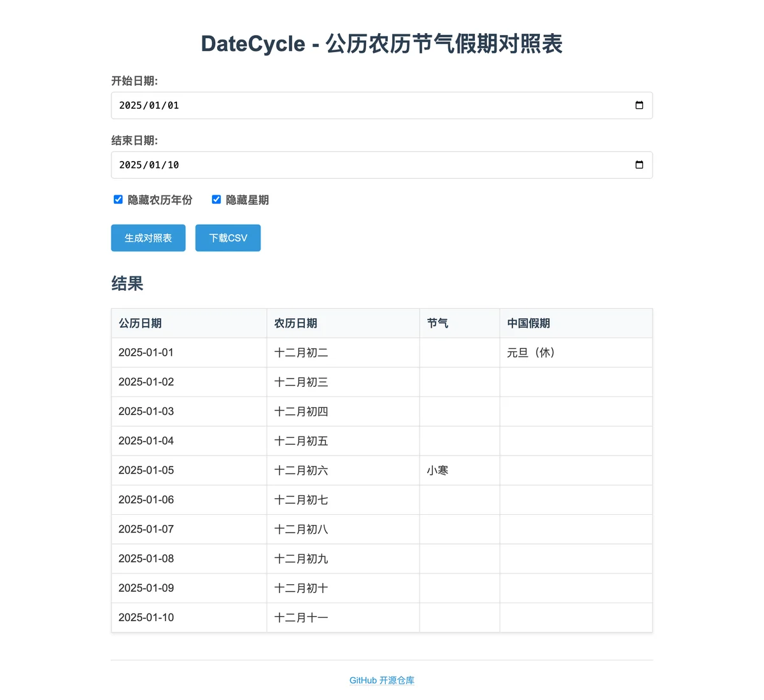The height and width of the screenshot is (700, 764).
Task: Click the 节气 column header
Action: pos(460,323)
